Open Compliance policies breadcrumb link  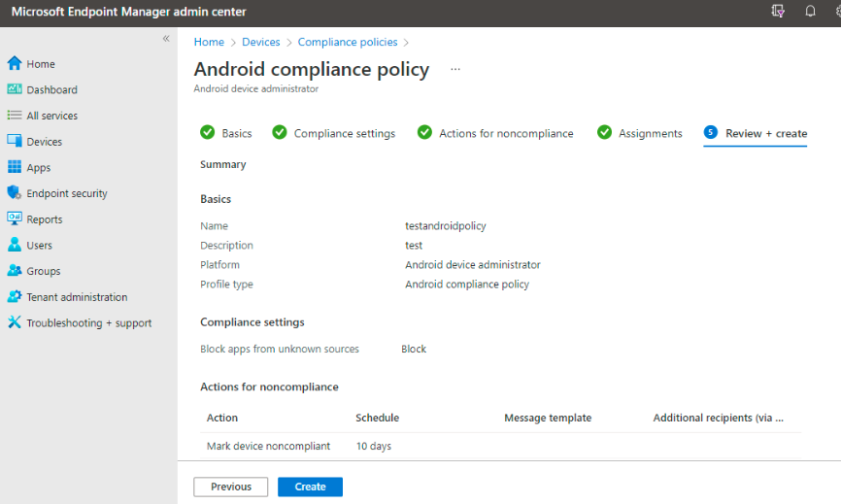348,43
